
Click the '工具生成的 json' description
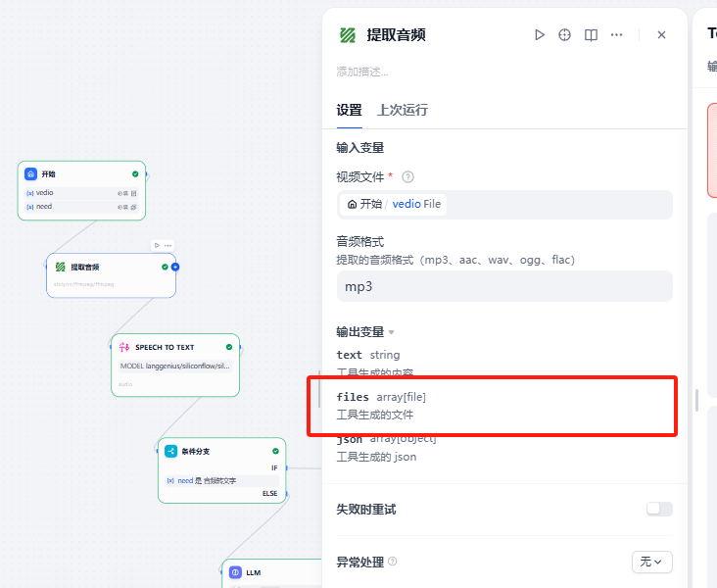376,457
